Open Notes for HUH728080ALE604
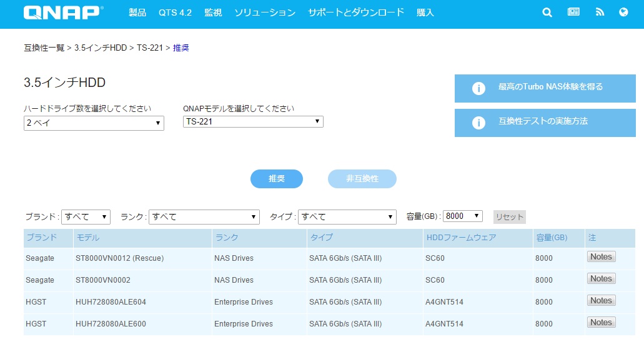The width and height of the screenshot is (644, 344). 602,300
